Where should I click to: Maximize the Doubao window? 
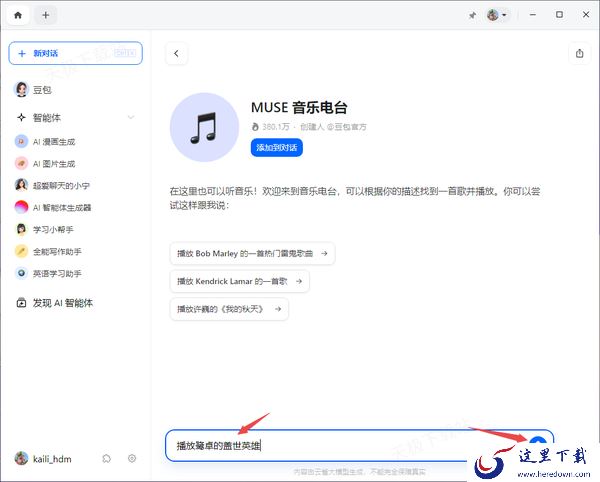click(x=559, y=15)
